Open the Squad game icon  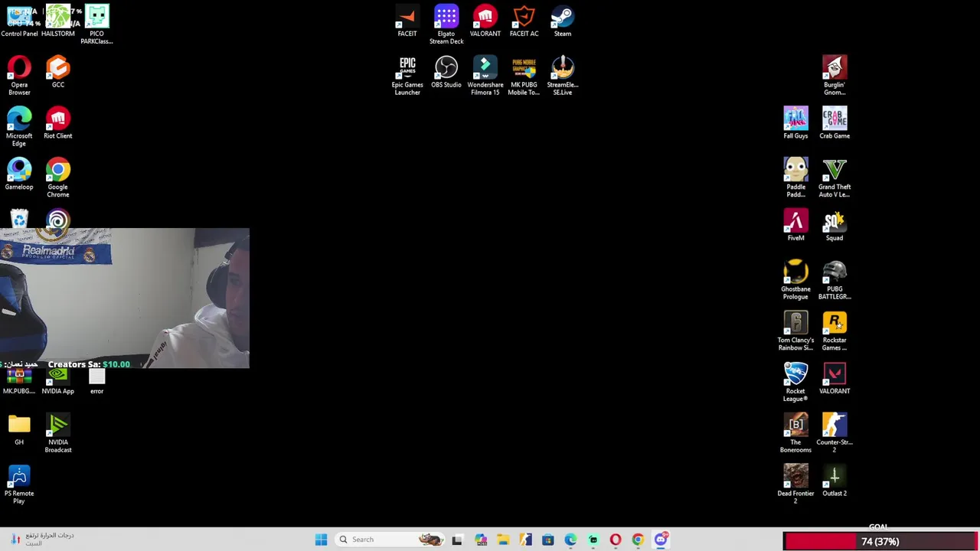point(835,226)
